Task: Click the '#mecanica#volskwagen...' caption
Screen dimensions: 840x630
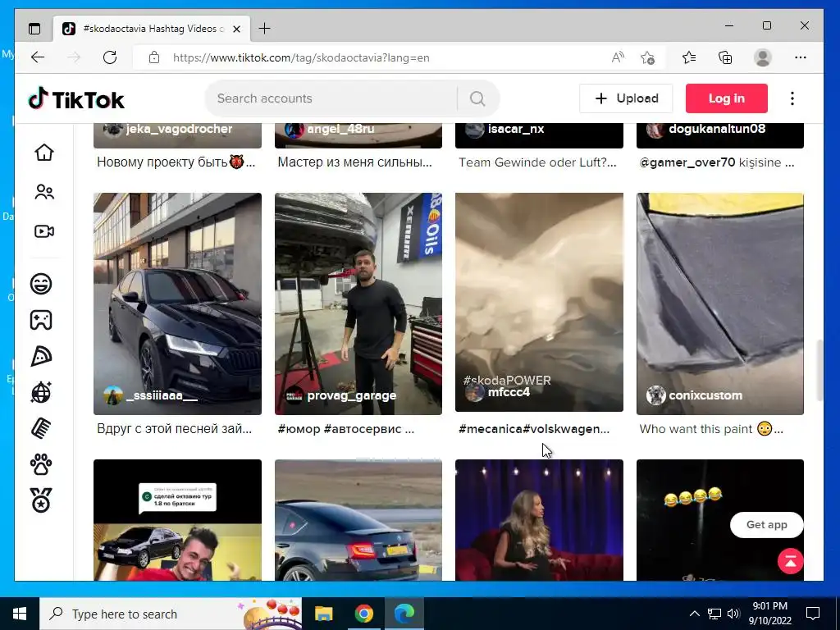Action: pyautogui.click(x=533, y=429)
